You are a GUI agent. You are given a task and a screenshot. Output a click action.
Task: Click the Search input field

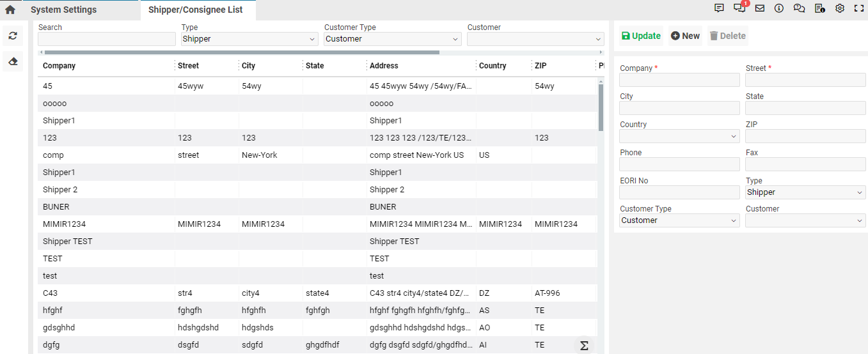coord(106,39)
